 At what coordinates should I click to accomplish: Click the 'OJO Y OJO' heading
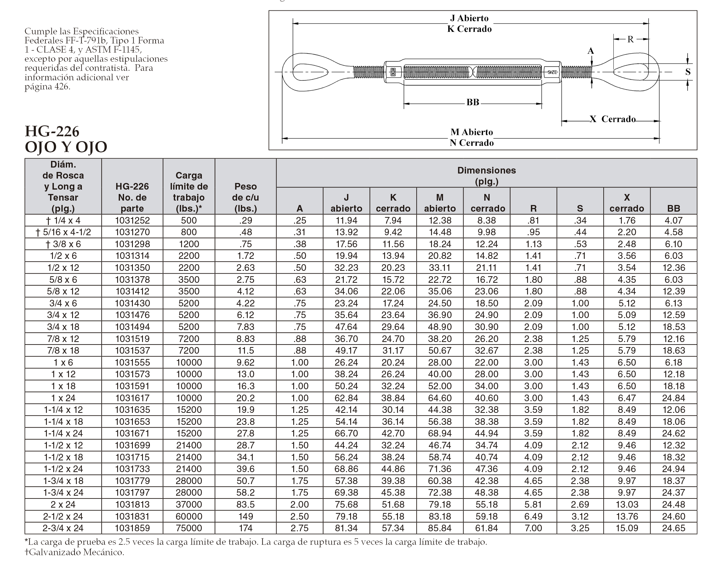66,147
